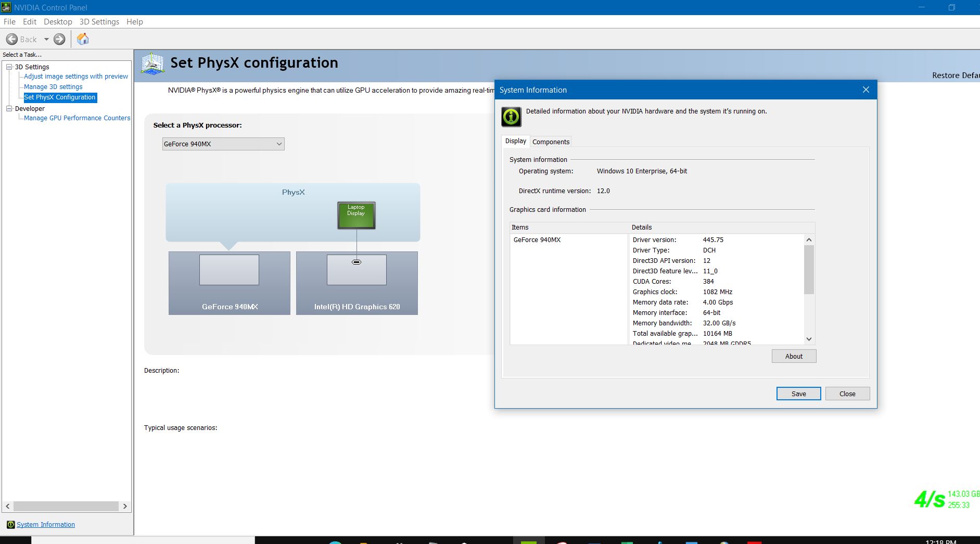The width and height of the screenshot is (980, 544).
Task: Click the Back arrow toolbar icon
Action: coord(12,39)
